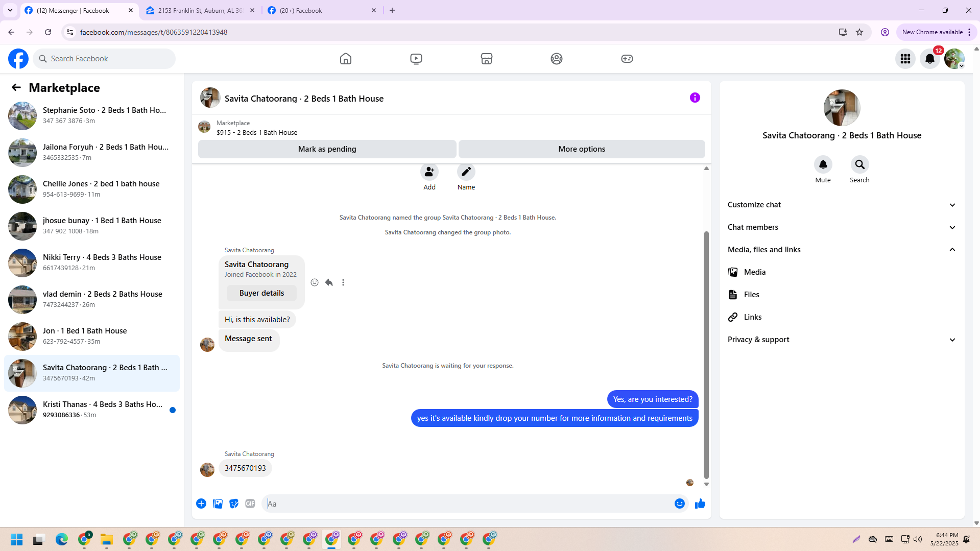Search in conversation magnifier icon
Viewport: 980px width, 551px height.
click(860, 164)
